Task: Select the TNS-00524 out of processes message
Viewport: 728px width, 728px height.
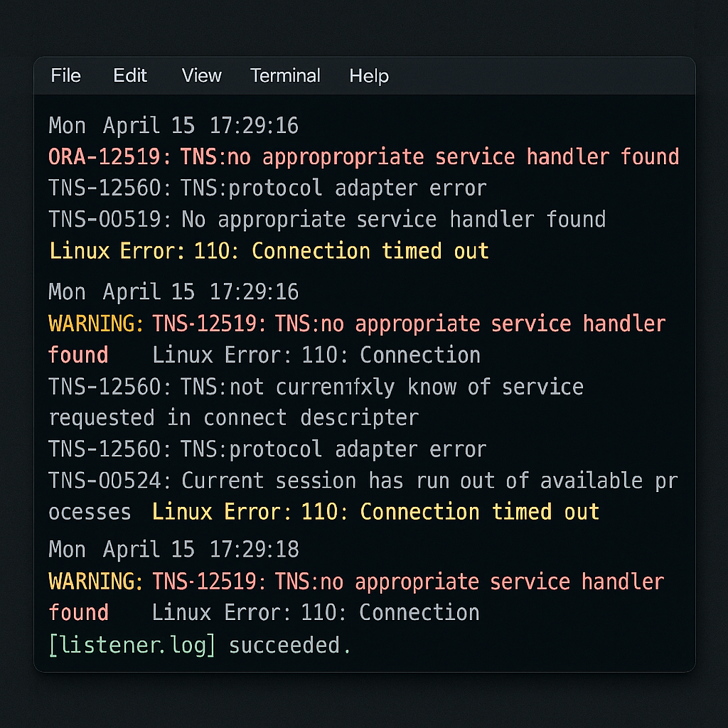Action: pyautogui.click(x=363, y=481)
